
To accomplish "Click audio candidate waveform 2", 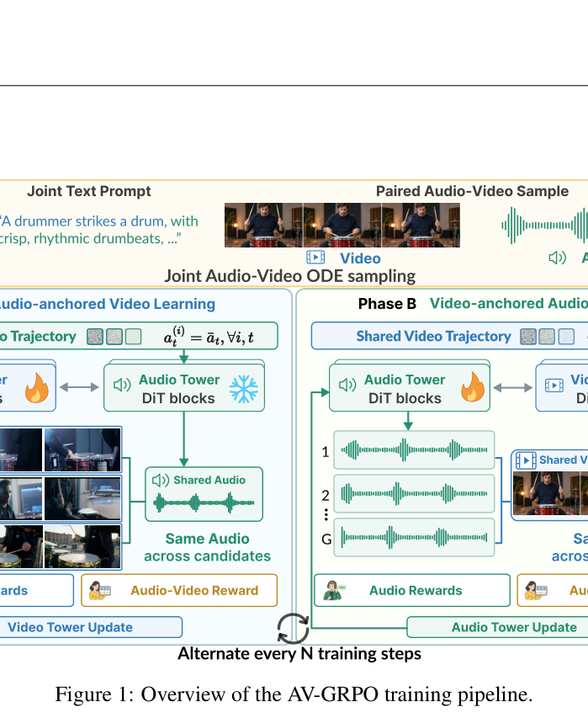I will (x=414, y=493).
